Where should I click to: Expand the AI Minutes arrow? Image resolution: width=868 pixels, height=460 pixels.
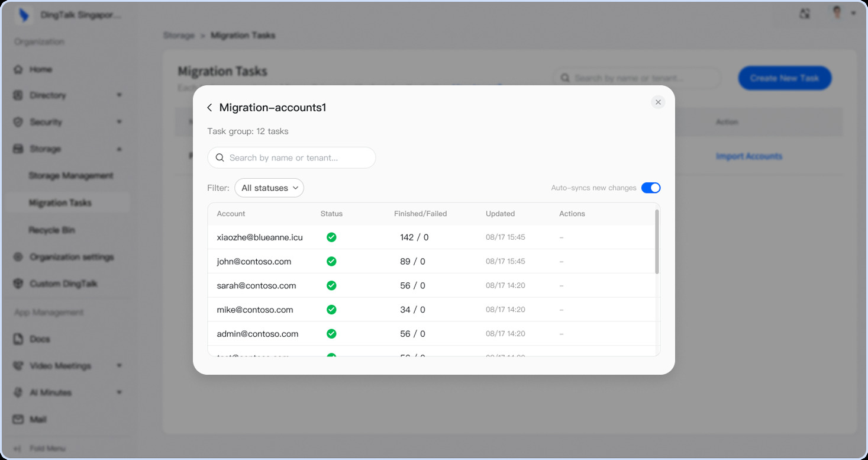(119, 393)
